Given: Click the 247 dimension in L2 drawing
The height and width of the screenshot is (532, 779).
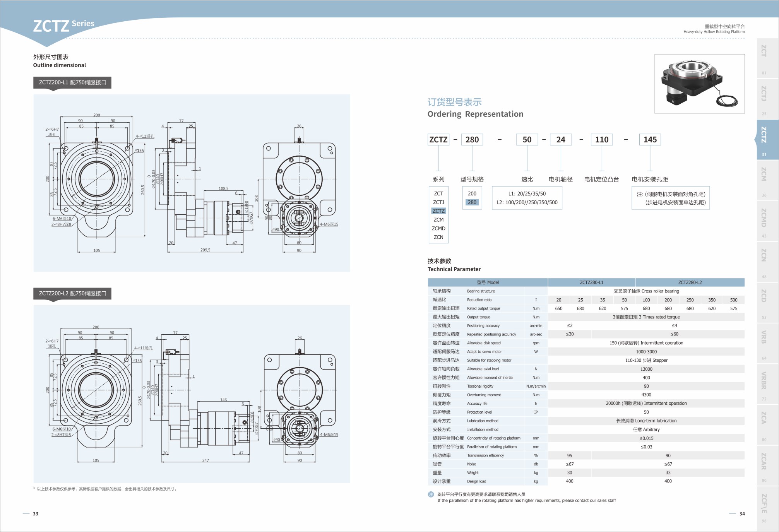Looking at the screenshot, I should click(205, 460).
